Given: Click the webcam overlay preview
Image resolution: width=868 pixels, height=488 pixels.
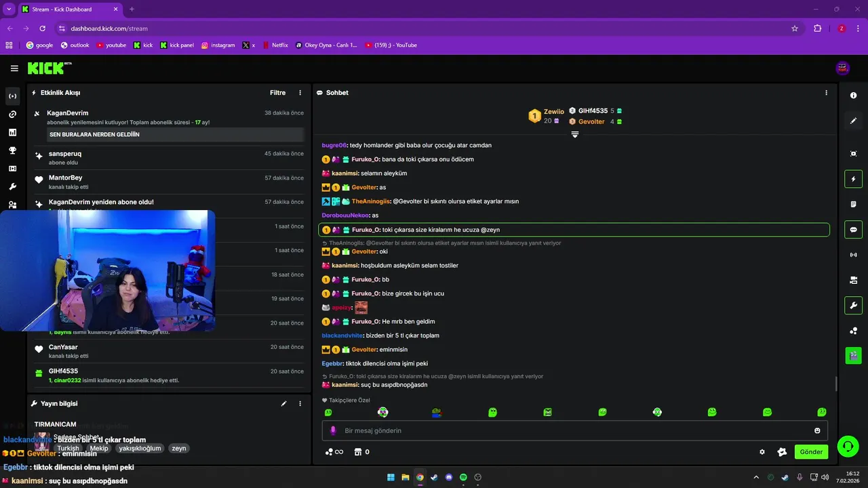Looking at the screenshot, I should coord(107,270).
